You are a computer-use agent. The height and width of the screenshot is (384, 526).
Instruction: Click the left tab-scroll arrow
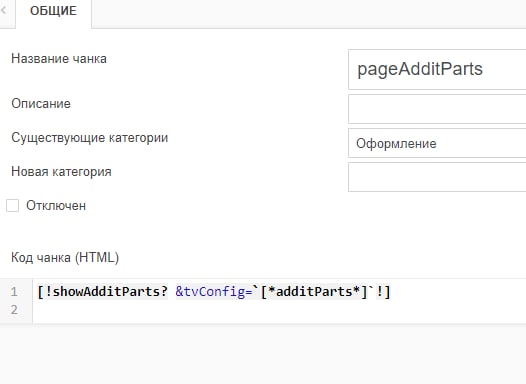point(3,10)
